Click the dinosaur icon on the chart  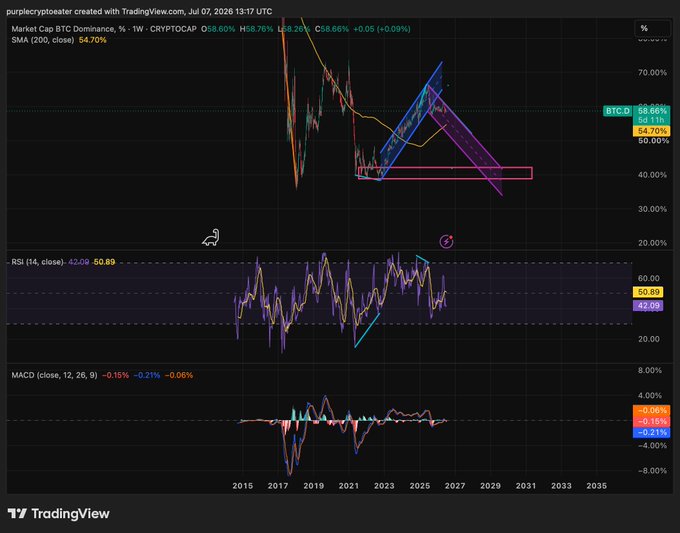(211, 238)
